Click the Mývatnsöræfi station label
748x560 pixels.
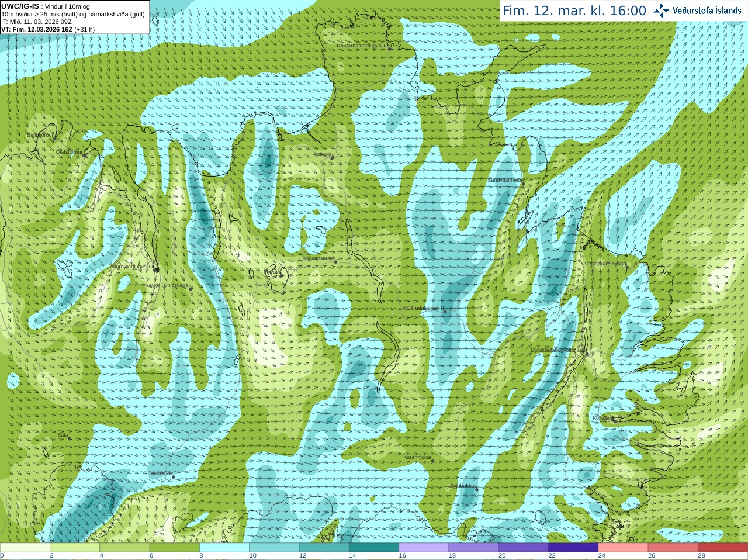(x=318, y=258)
